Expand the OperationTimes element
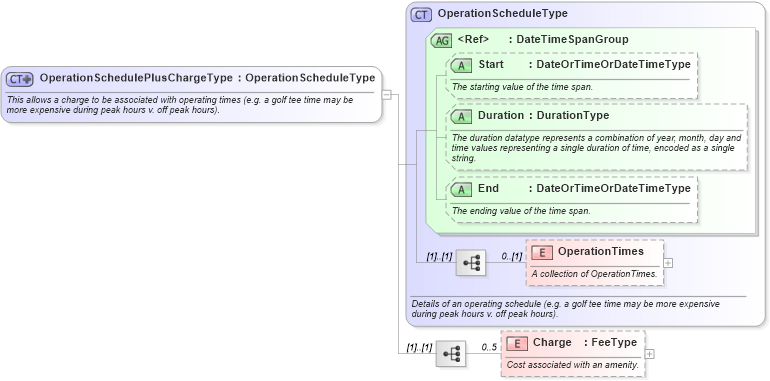This screenshot has width=770, height=381. (x=668, y=263)
